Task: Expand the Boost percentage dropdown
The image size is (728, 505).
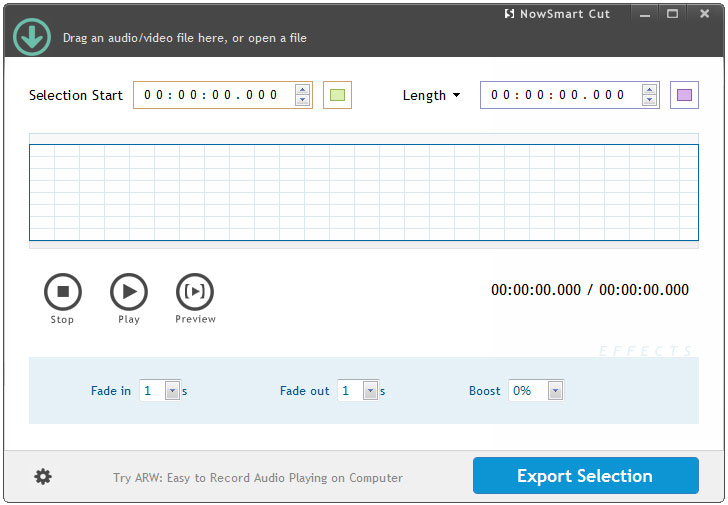Action: [x=555, y=391]
